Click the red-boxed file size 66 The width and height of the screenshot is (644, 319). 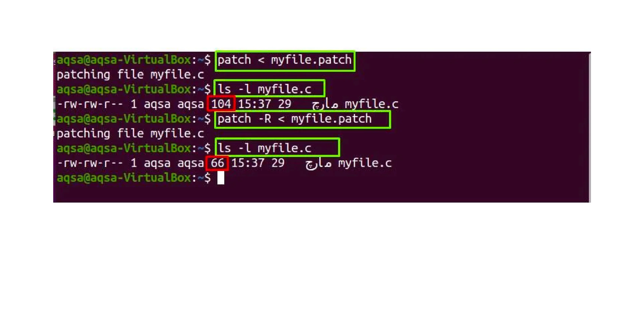point(217,163)
